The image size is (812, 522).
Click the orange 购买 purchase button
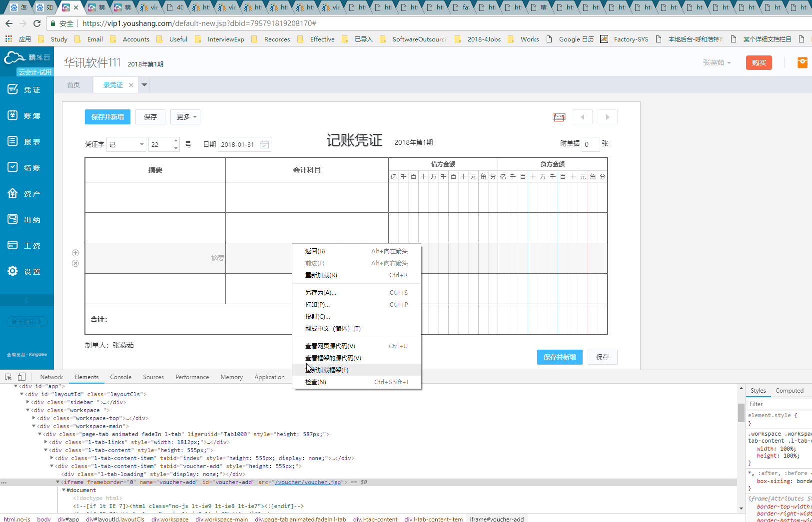(759, 62)
